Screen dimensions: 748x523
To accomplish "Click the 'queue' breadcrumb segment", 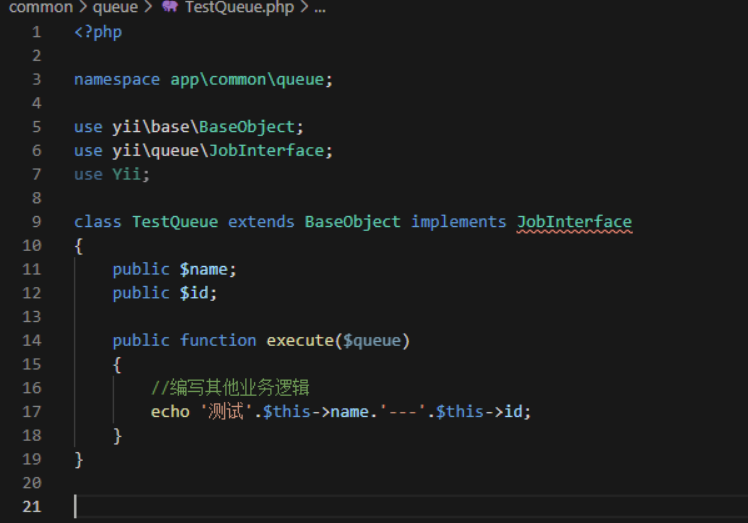I will point(115,7).
